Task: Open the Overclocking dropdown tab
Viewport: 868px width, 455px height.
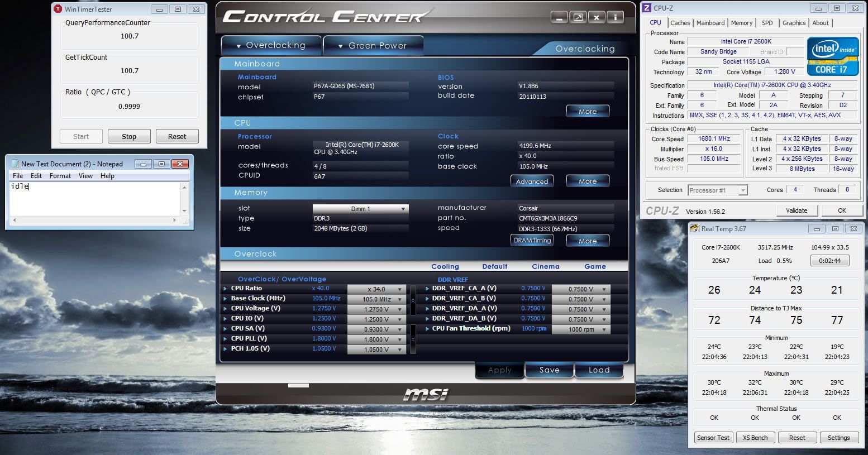Action: (x=271, y=45)
